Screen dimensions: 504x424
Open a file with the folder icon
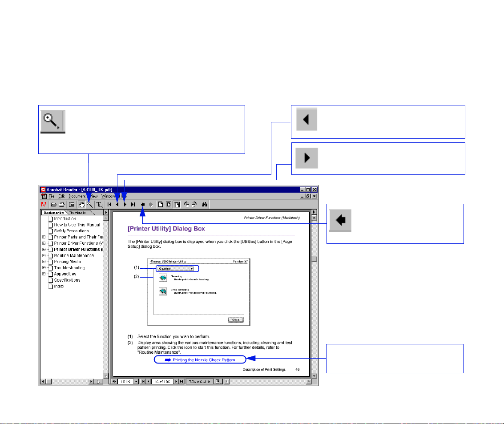pyautogui.click(x=54, y=205)
